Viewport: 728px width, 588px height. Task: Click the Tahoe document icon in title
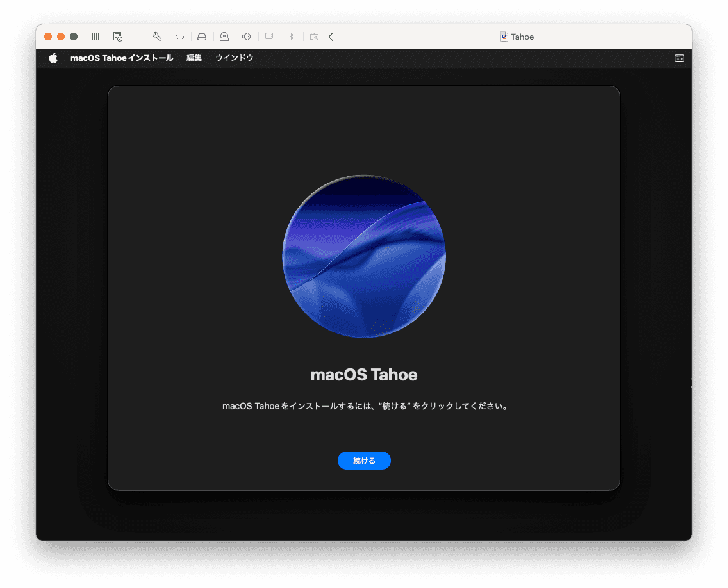[504, 37]
